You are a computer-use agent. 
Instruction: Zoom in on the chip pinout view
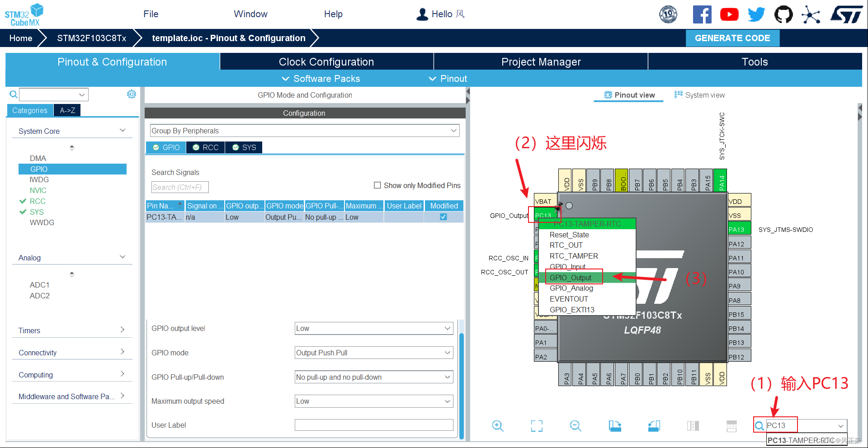click(x=498, y=425)
